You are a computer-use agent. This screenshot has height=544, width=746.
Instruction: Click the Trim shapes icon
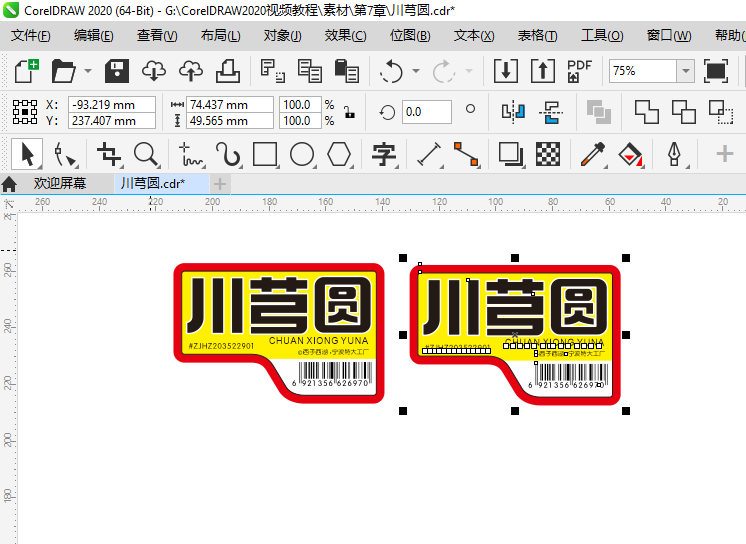(x=684, y=112)
